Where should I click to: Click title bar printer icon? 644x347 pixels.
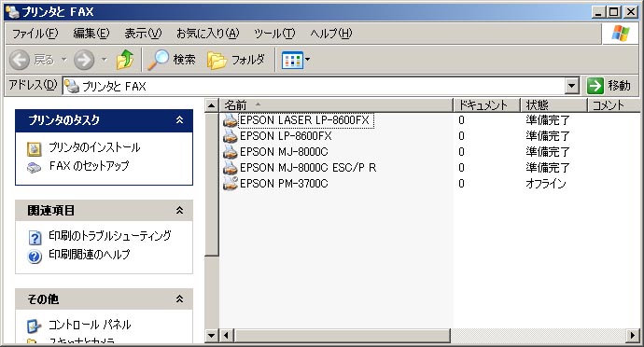click(13, 12)
